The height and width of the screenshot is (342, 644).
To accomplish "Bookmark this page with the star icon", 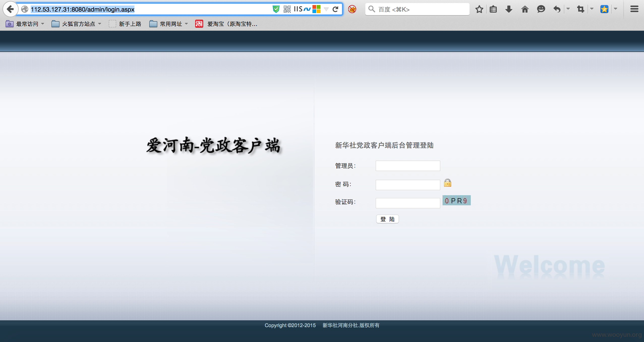I will click(x=479, y=9).
